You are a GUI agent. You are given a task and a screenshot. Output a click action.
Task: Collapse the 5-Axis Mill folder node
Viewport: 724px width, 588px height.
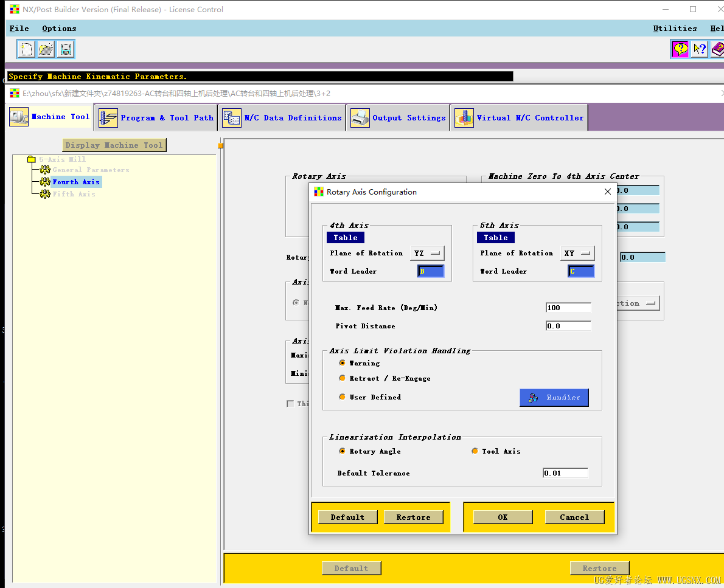click(x=32, y=159)
